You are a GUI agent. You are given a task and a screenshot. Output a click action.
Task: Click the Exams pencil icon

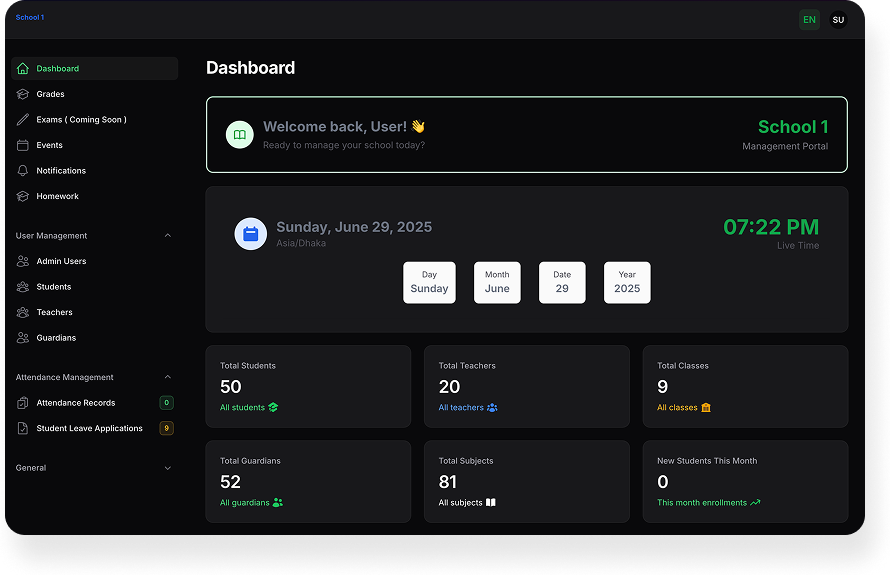[23, 120]
